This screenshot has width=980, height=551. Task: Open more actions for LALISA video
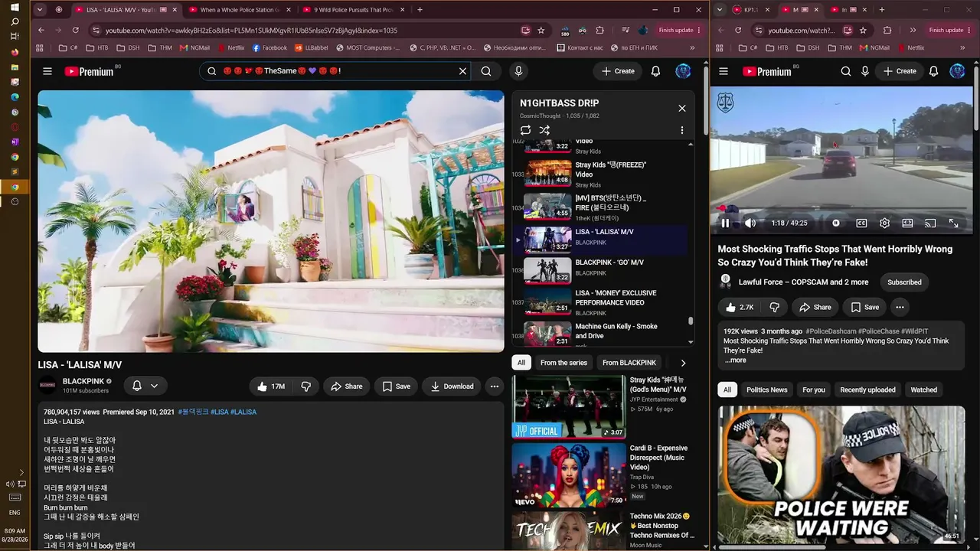(495, 386)
